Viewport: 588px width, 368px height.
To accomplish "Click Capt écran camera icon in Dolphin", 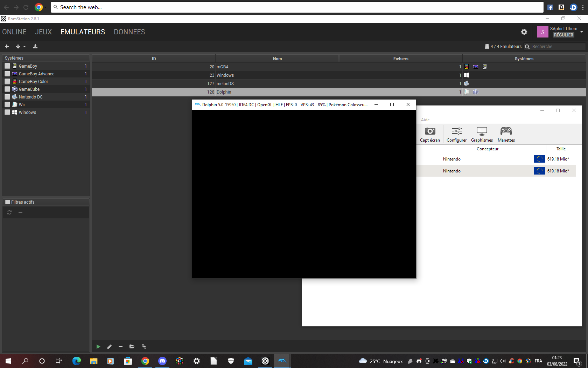I will pos(430,135).
